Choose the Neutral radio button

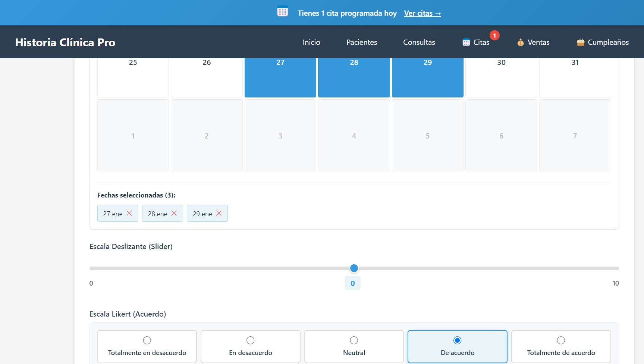point(354,340)
